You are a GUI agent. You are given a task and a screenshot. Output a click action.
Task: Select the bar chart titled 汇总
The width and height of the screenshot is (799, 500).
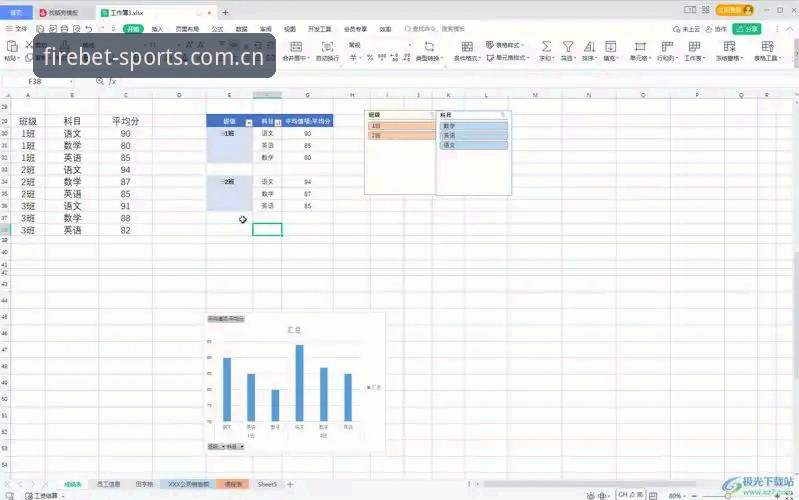(295, 382)
